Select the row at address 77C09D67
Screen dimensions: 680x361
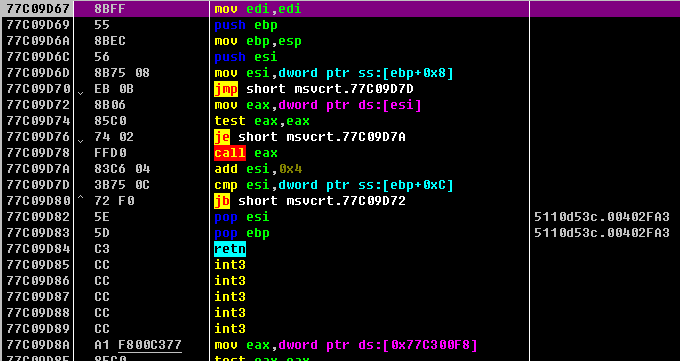click(340, 9)
